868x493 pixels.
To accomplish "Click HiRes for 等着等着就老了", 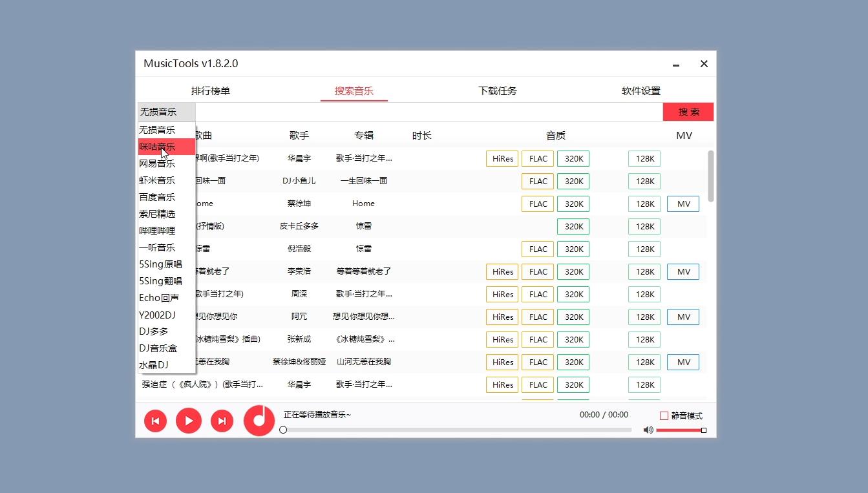I will point(502,271).
